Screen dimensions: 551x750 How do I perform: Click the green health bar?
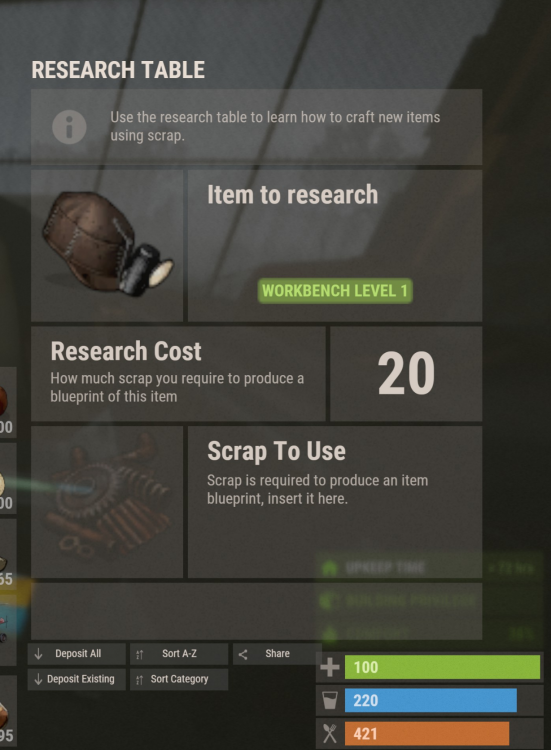click(442, 667)
